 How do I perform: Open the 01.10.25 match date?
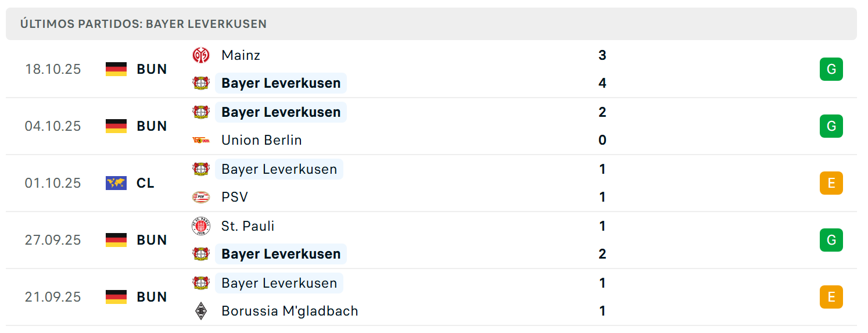53,183
